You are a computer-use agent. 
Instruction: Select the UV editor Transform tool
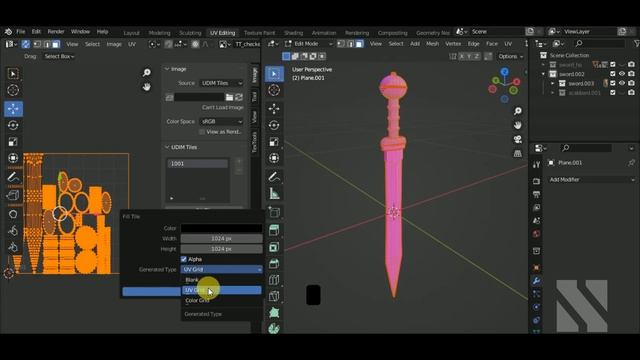[x=13, y=158]
